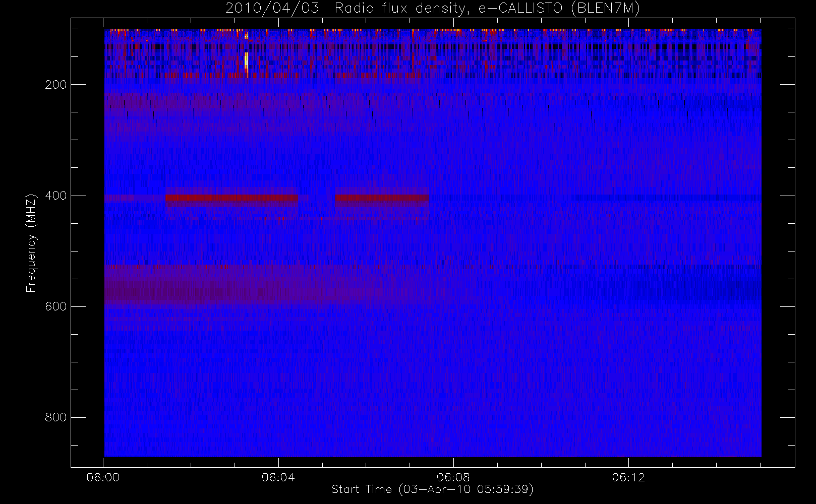This screenshot has height=504, width=816.
Task: Click the 200 frequency tick label
Action: point(56,85)
